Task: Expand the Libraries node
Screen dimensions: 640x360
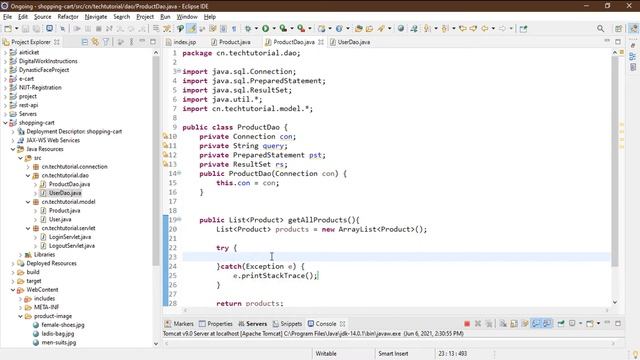Action: (x=20, y=255)
